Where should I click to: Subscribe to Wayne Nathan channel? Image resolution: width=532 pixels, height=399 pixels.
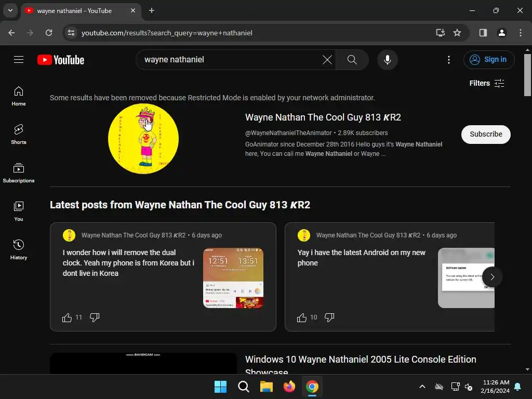click(x=486, y=135)
